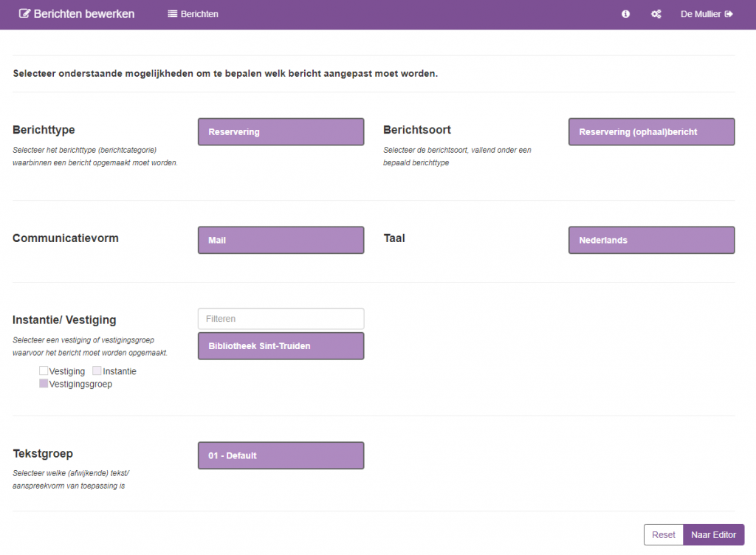Click the white Vestiging legend box

[44, 371]
